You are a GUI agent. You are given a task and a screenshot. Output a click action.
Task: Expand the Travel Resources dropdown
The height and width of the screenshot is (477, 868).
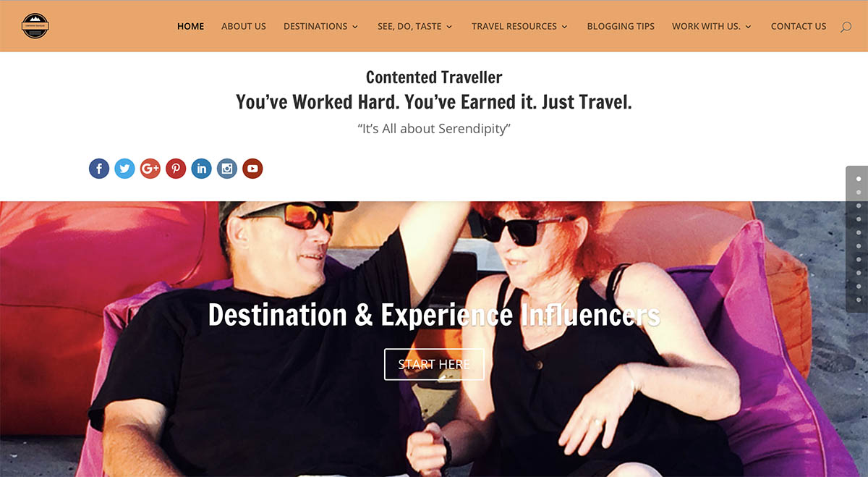(519, 26)
